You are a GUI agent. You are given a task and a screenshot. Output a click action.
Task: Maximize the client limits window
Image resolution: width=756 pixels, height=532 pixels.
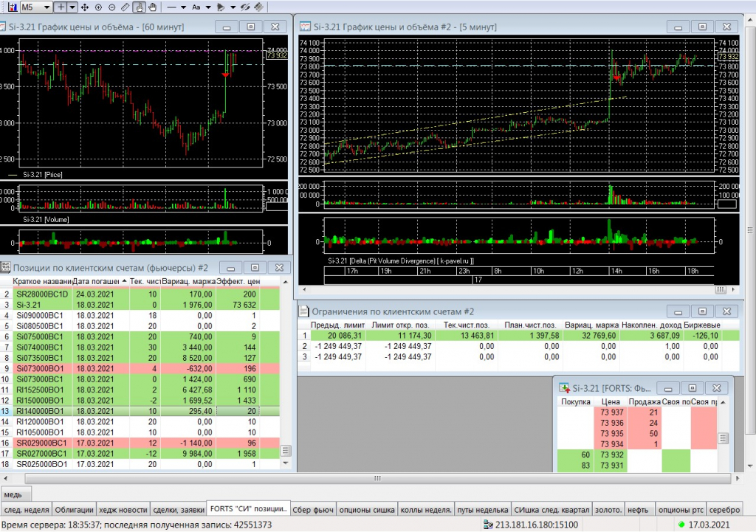click(702, 311)
